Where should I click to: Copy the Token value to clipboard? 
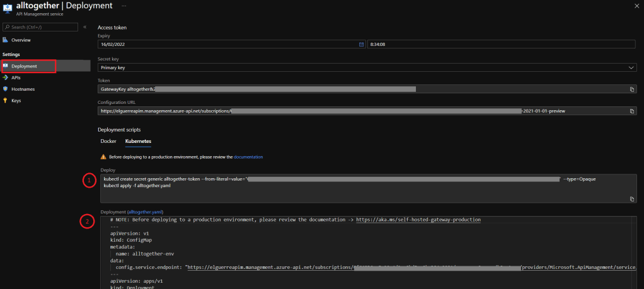click(x=631, y=89)
